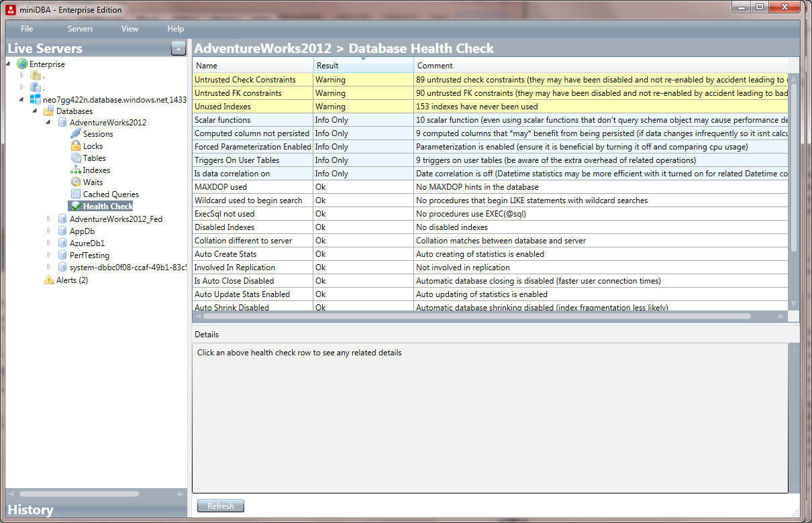Open the View menu
The height and width of the screenshot is (523, 812).
coord(130,29)
